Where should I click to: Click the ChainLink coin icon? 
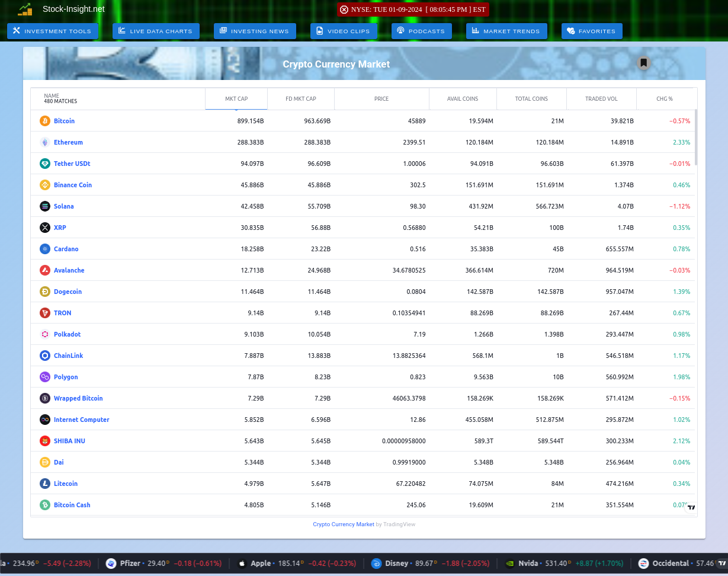pyautogui.click(x=45, y=356)
